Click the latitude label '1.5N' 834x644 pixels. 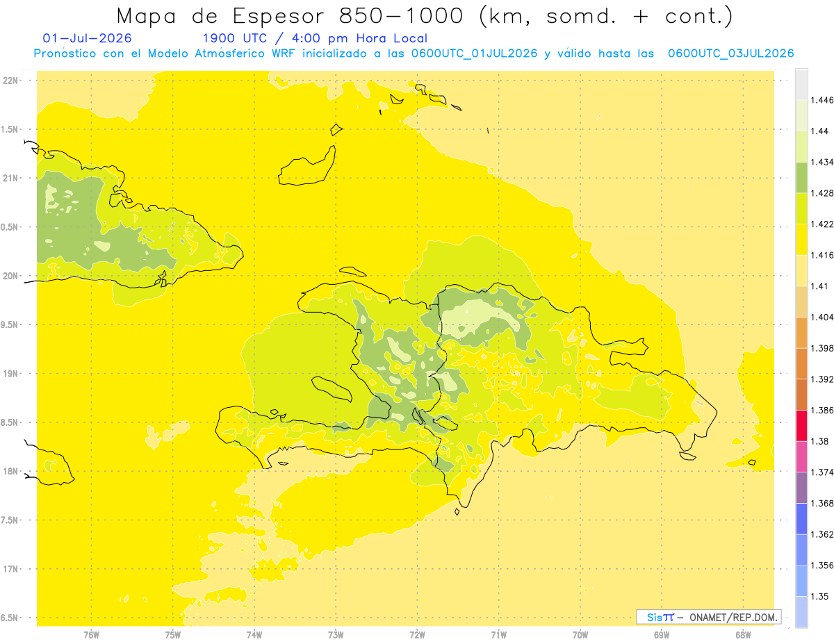click(x=10, y=129)
